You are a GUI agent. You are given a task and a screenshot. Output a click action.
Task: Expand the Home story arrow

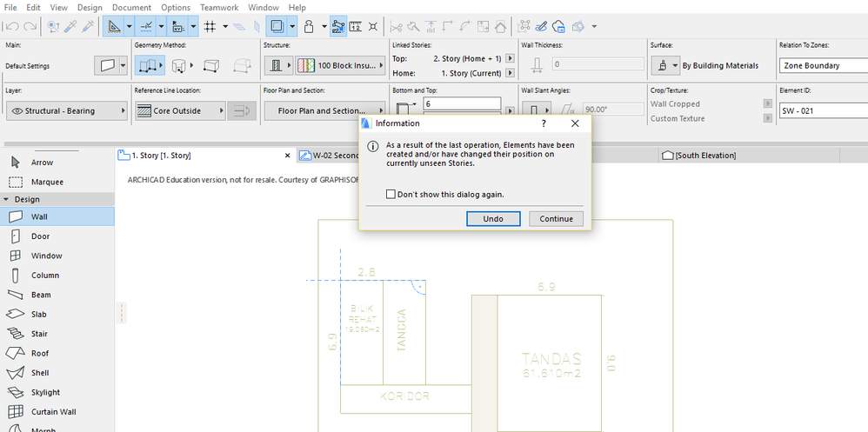[511, 73]
